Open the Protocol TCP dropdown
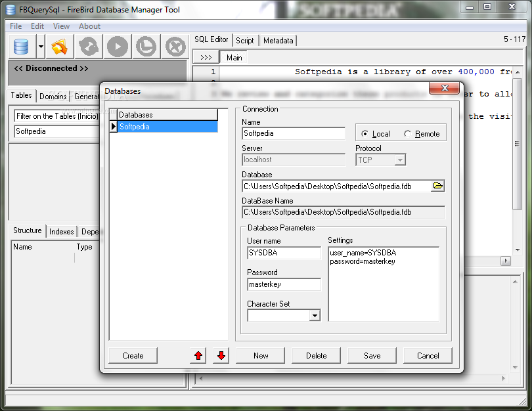532x411 pixels. pos(401,160)
